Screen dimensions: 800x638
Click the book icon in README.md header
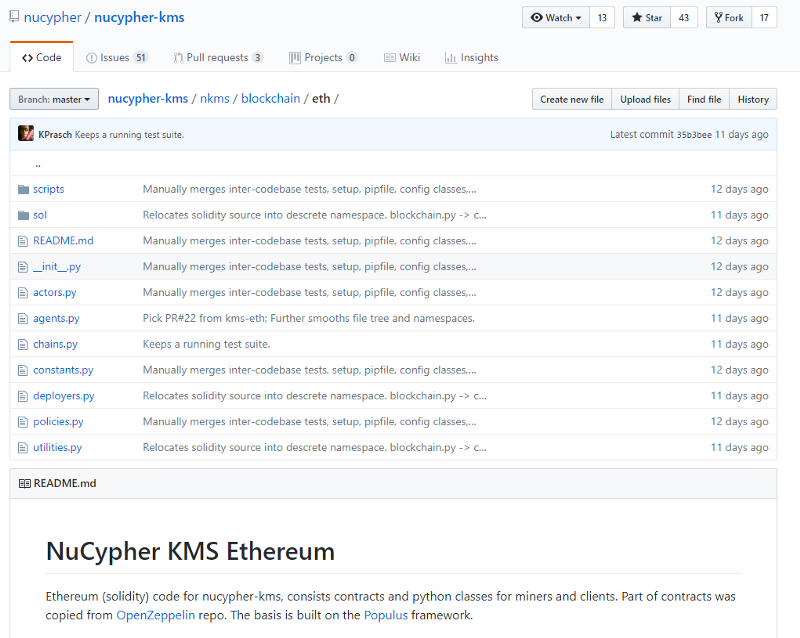[x=24, y=483]
